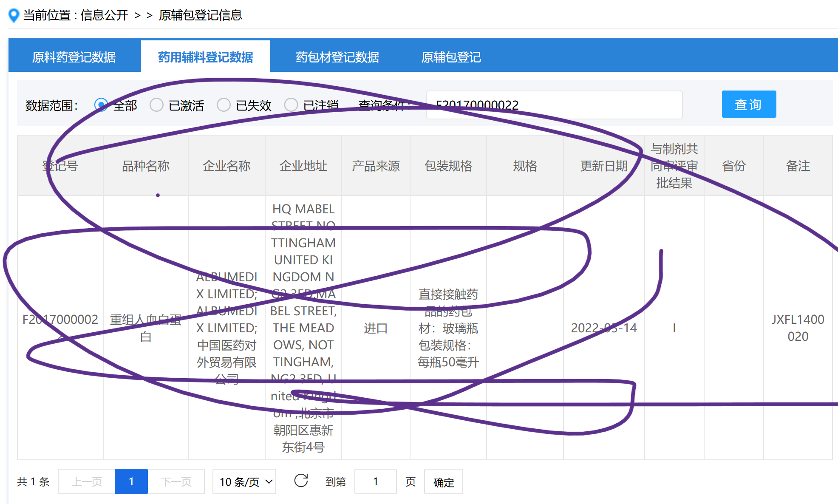Click the blue location pin icon
The width and height of the screenshot is (838, 504).
(14, 15)
